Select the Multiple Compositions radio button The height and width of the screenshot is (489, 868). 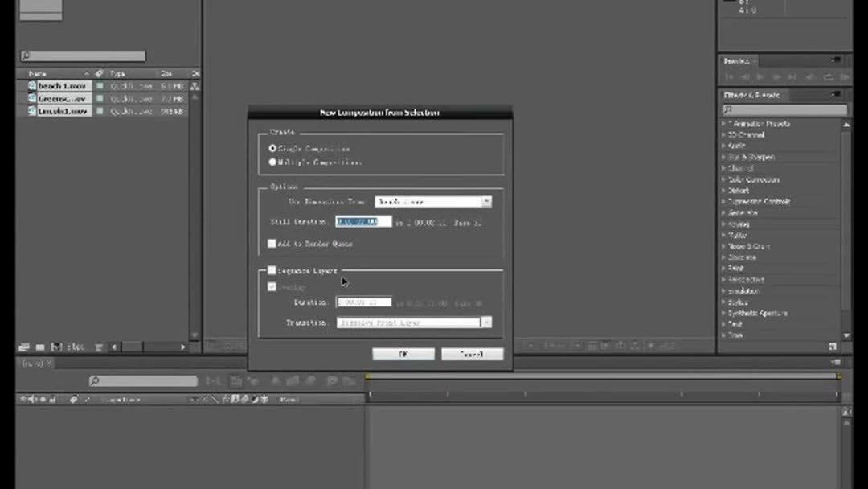pos(273,161)
